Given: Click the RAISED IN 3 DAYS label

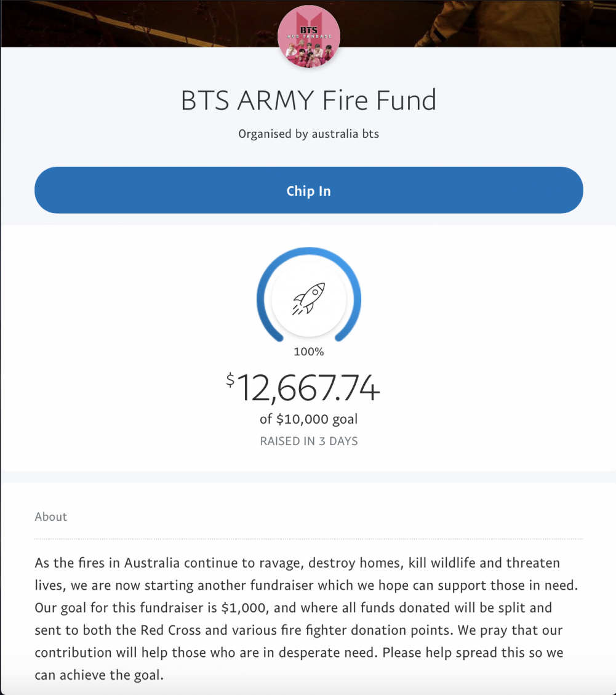Looking at the screenshot, I should tap(308, 441).
